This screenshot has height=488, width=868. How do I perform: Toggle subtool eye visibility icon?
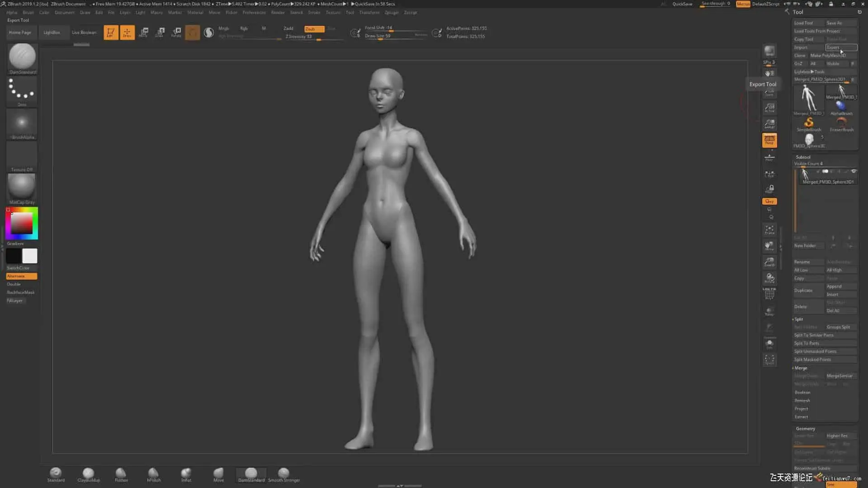(x=854, y=171)
